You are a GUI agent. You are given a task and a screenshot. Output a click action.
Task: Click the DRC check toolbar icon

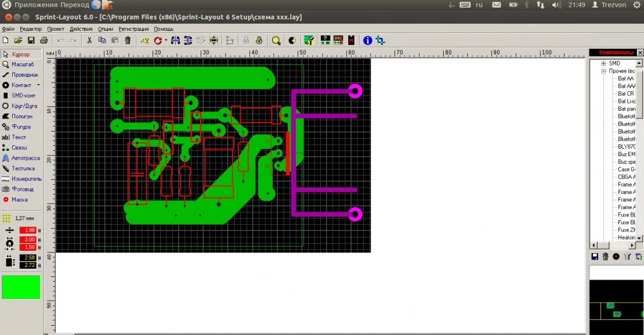(x=338, y=41)
